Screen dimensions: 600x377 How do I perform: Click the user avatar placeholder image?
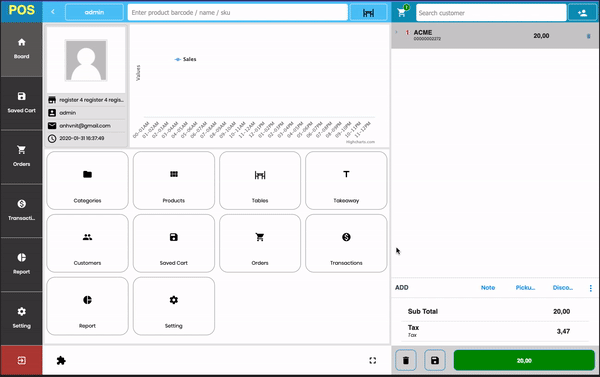[x=86, y=60]
